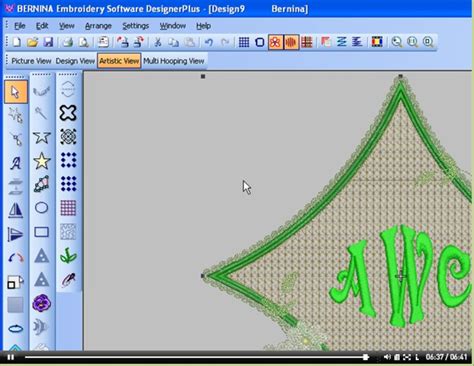The image size is (474, 366).
Task: Open the Edit menu
Action: [x=42, y=26]
